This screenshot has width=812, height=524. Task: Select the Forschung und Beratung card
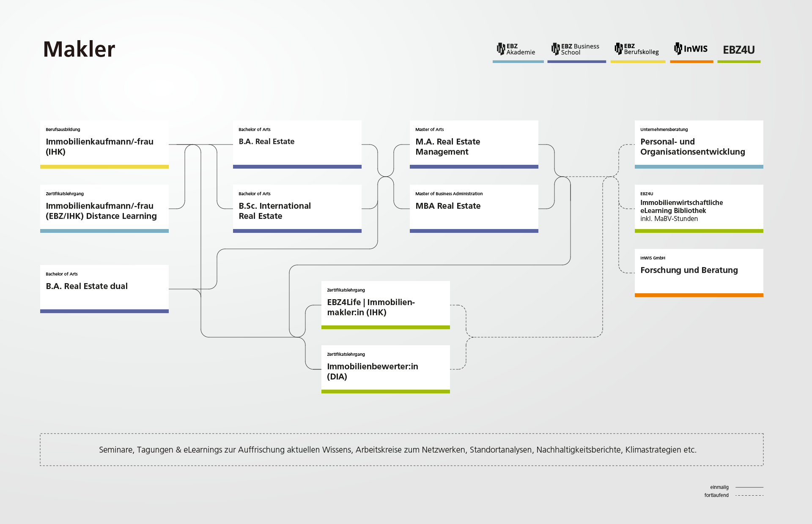699,273
